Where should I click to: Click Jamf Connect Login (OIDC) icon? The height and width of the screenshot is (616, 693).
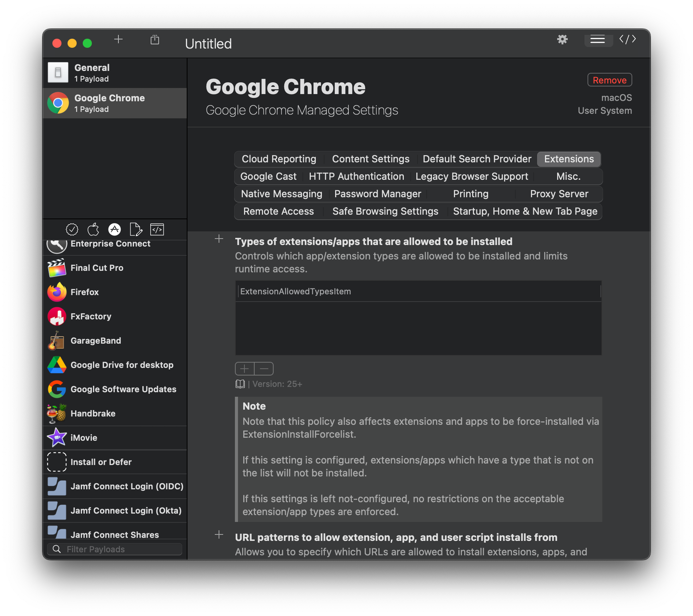tap(57, 486)
